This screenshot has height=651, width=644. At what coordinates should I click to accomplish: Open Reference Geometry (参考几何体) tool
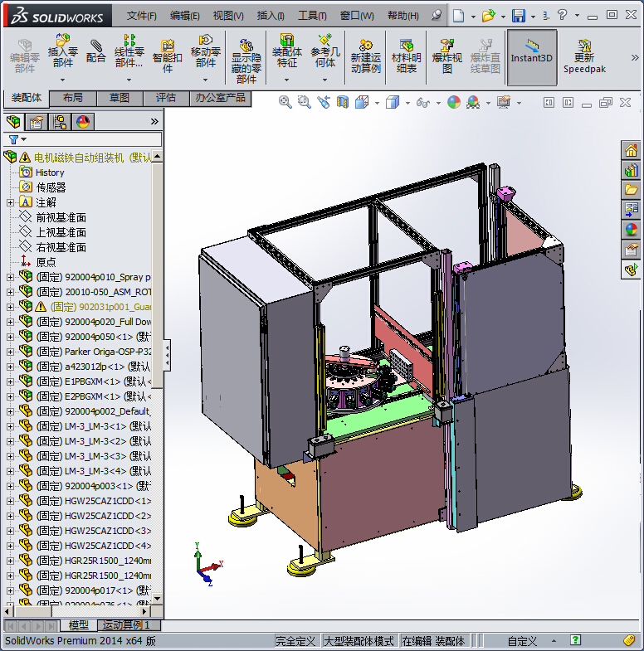click(x=325, y=51)
